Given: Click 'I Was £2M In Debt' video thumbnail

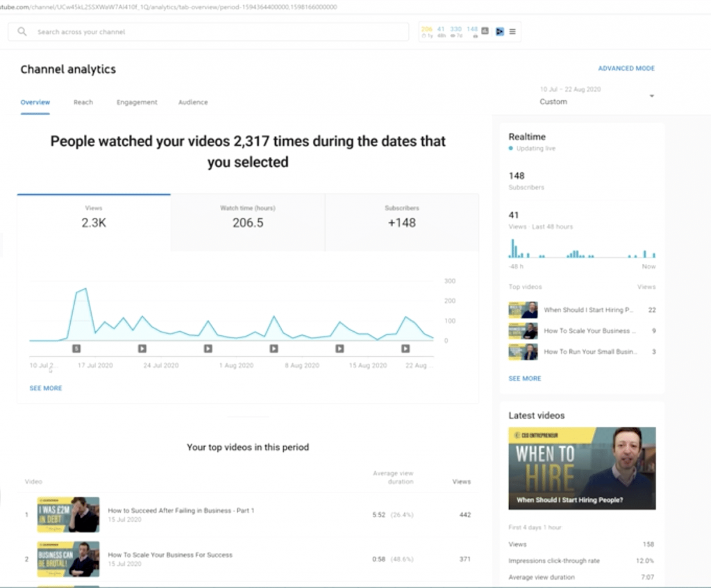Looking at the screenshot, I should (68, 514).
